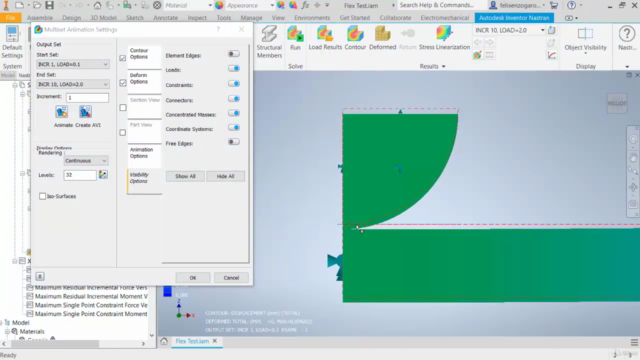
Task: Open the Help question mark icon
Action: point(571,5)
